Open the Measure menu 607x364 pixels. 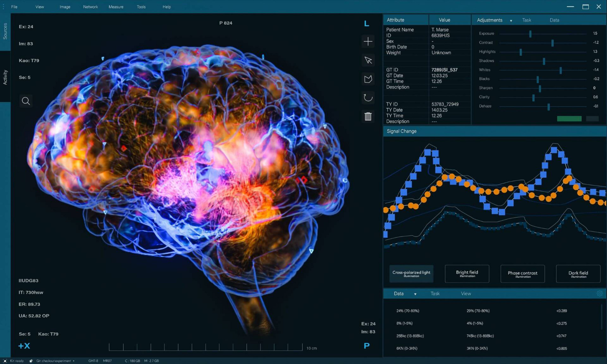pyautogui.click(x=116, y=7)
